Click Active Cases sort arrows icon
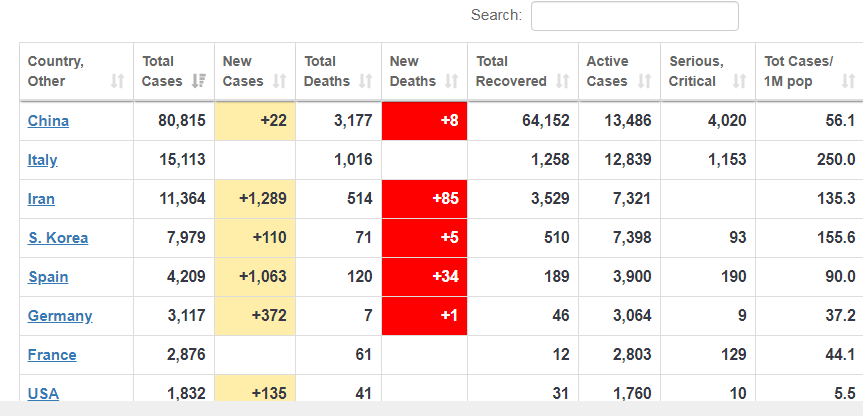 pos(644,81)
